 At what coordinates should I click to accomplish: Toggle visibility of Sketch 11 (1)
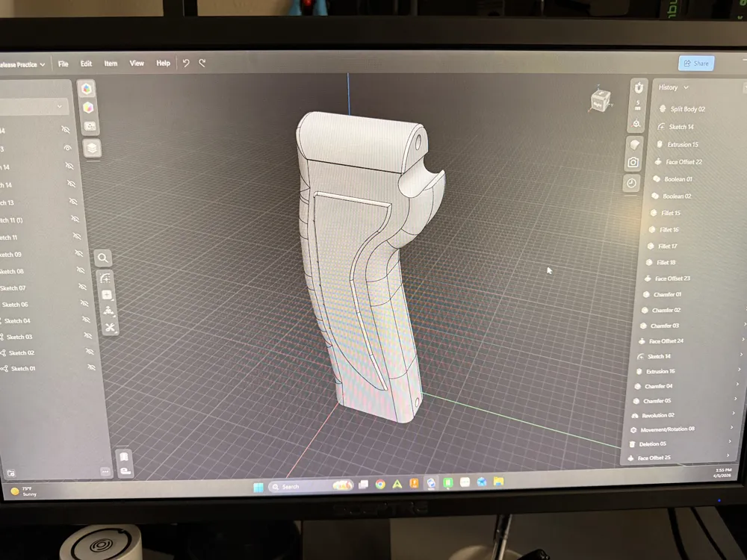pyautogui.click(x=75, y=219)
